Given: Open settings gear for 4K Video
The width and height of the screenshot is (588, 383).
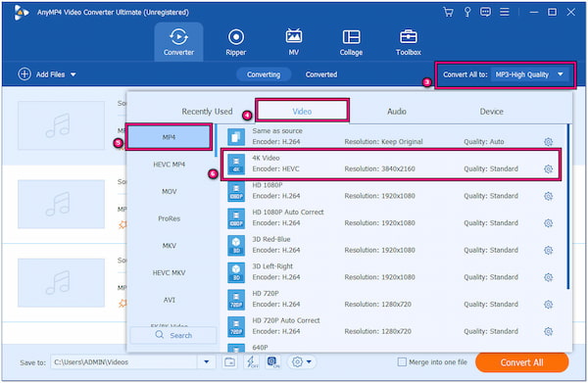Looking at the screenshot, I should tap(548, 168).
